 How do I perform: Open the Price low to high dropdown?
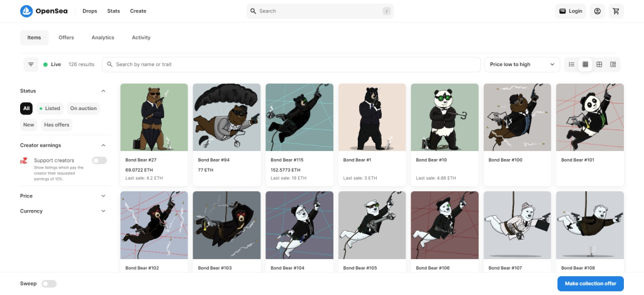(522, 64)
